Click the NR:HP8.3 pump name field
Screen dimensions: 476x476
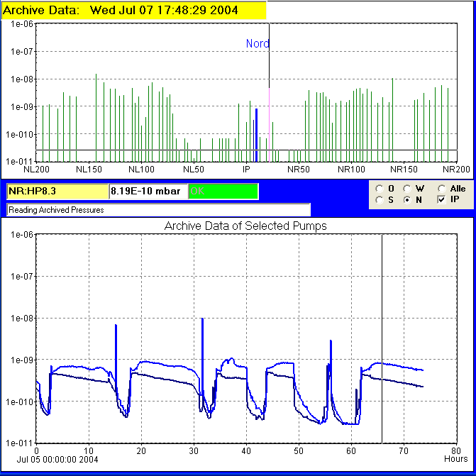coord(57,192)
